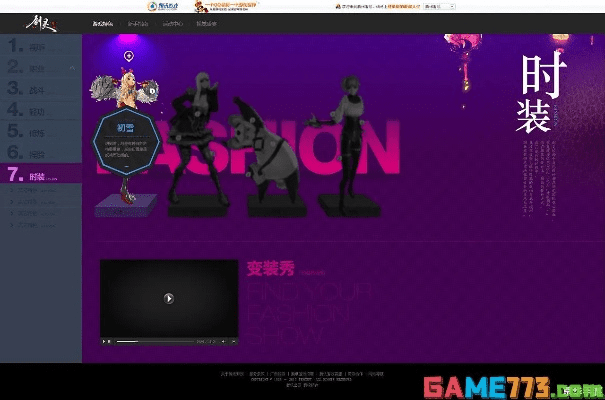Click the cartoon banner ad at top

227,5
